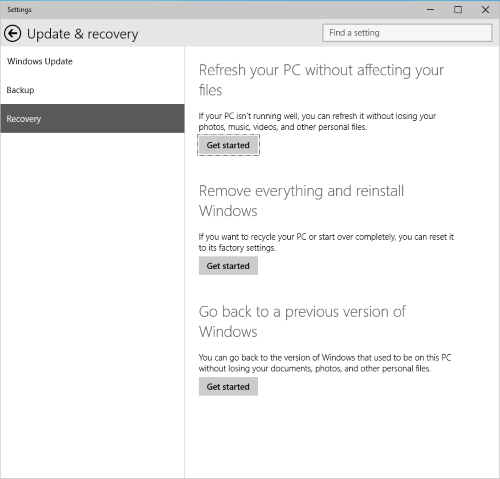The image size is (500, 479).
Task: Get started with Refresh your PC
Action: point(228,145)
